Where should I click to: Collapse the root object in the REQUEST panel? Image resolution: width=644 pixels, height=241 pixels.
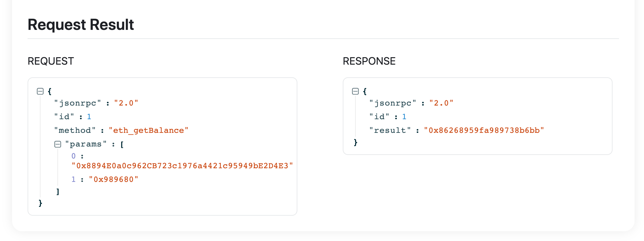tap(40, 91)
